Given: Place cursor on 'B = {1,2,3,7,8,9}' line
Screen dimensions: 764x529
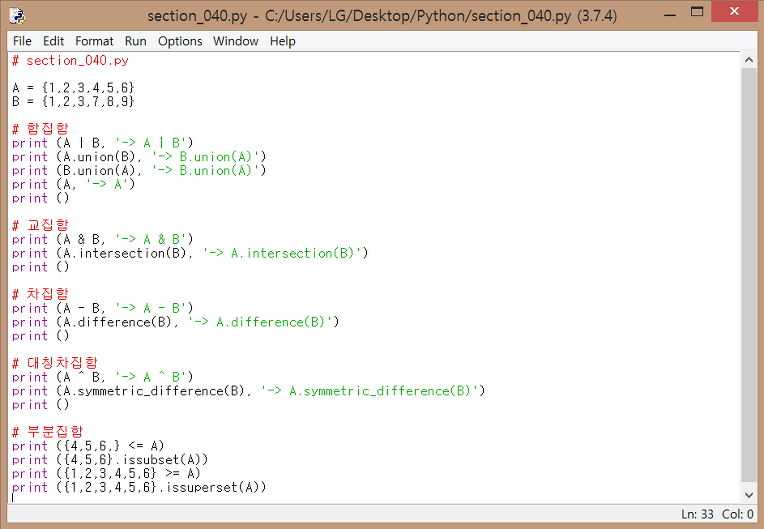Looking at the screenshot, I should click(73, 101).
